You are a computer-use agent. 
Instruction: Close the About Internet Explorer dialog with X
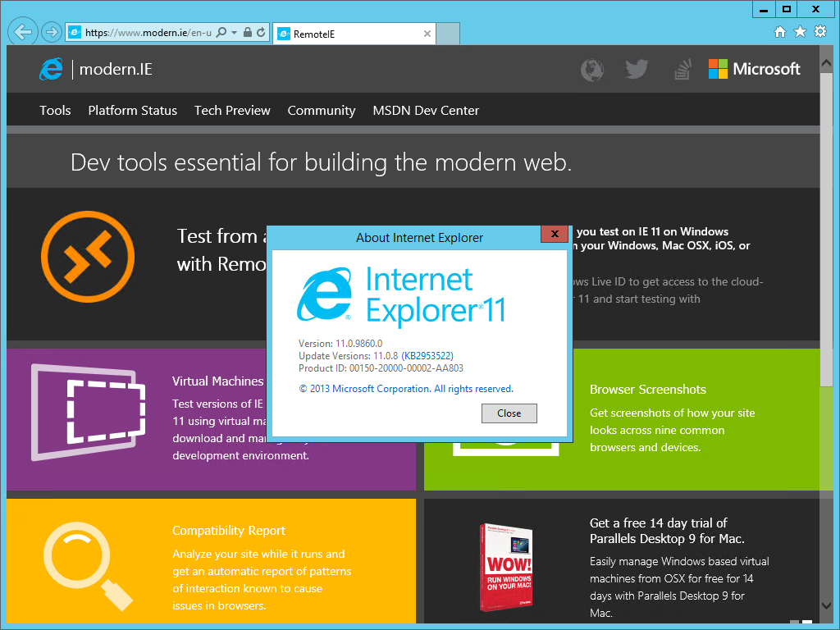click(555, 234)
